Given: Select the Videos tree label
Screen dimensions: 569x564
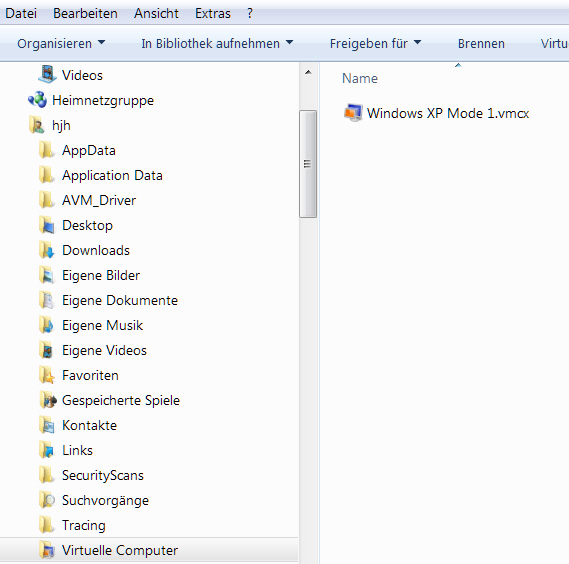Looking at the screenshot, I should pos(82,75).
